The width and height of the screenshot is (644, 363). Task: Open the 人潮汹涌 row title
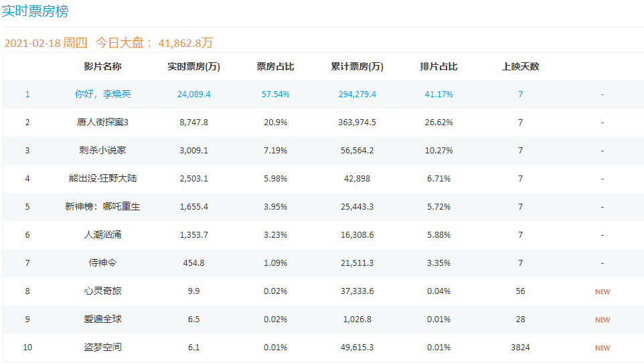pos(102,234)
